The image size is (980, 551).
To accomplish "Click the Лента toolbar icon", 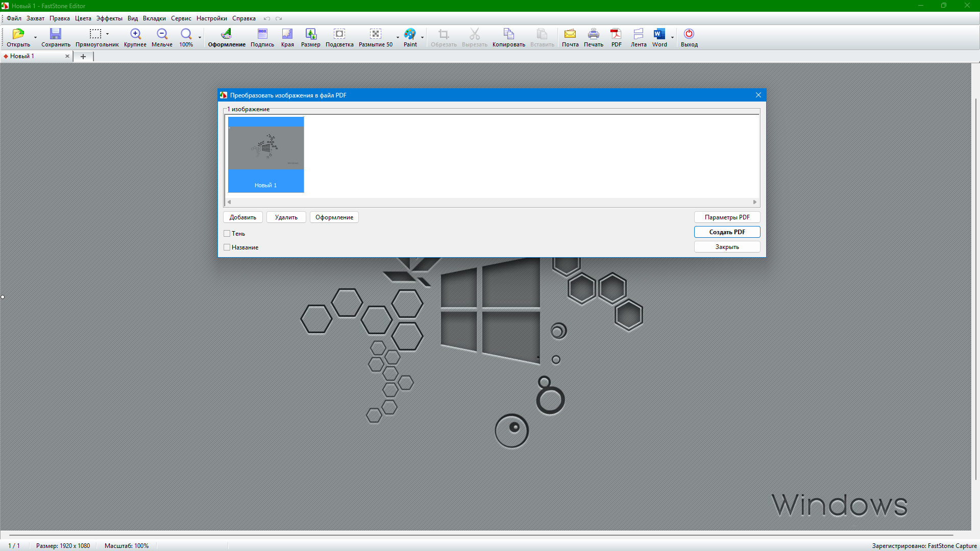I will pyautogui.click(x=639, y=34).
